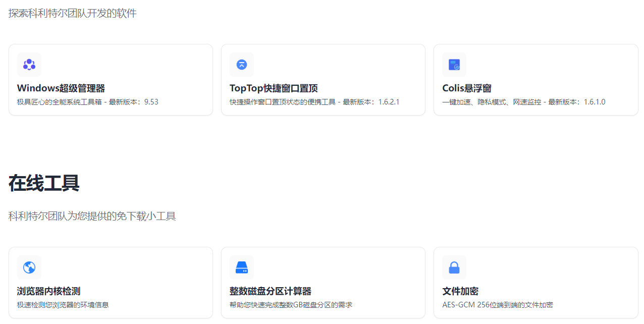
Task: Click the TopTop快捷窗口置顶 arrow icon
Action: tap(242, 65)
